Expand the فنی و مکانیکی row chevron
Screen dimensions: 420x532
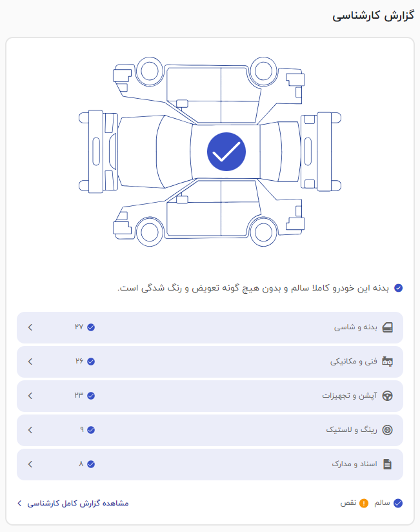pos(30,362)
